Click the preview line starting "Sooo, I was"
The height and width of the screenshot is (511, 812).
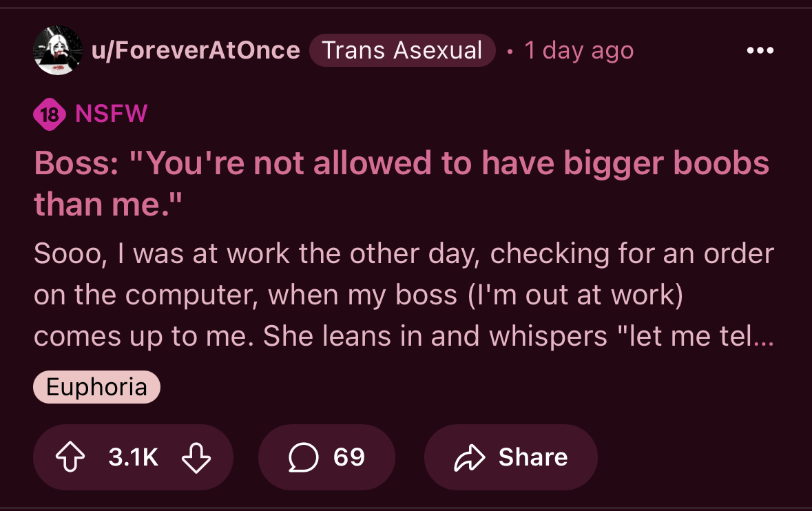tap(404, 253)
